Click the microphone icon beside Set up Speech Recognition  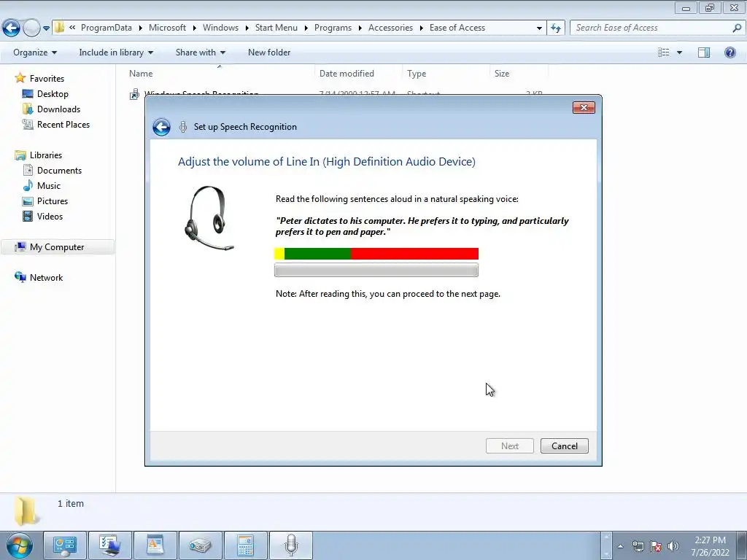[183, 127]
